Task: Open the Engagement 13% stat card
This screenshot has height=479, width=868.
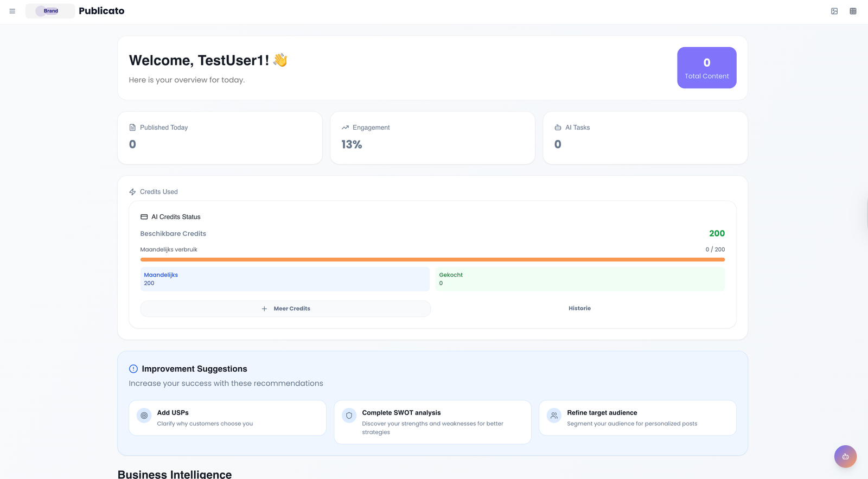Action: coord(432,138)
